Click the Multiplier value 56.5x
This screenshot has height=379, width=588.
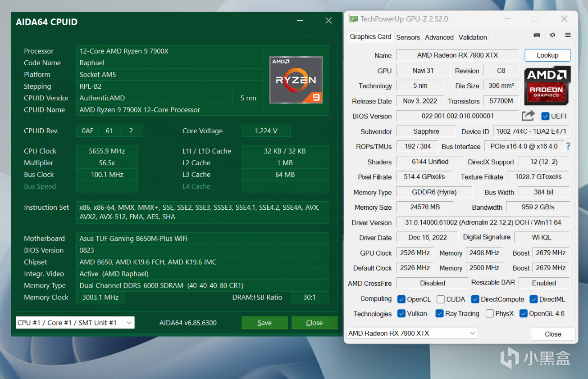click(x=107, y=163)
